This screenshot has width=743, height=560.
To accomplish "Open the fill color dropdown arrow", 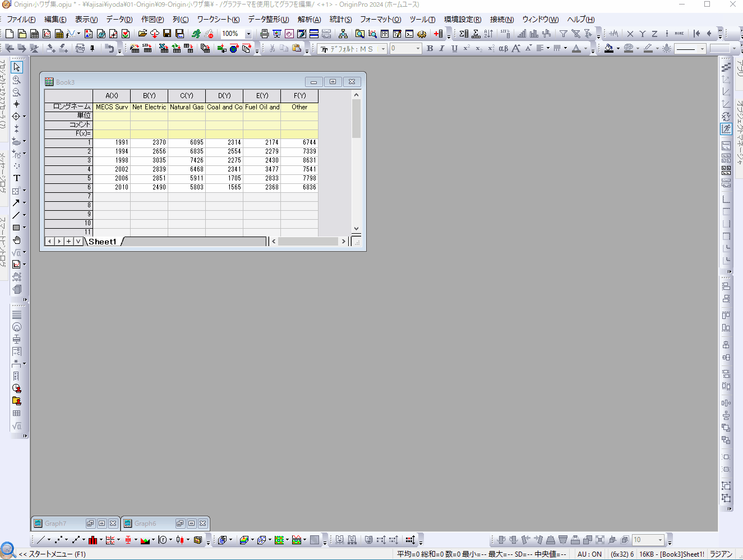I will pyautogui.click(x=618, y=49).
